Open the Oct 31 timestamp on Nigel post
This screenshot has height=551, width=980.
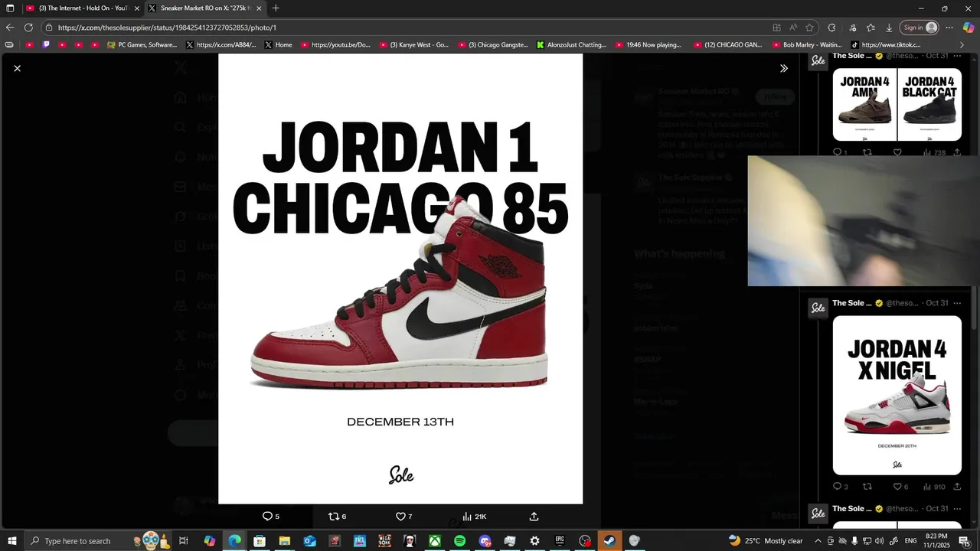pyautogui.click(x=937, y=303)
